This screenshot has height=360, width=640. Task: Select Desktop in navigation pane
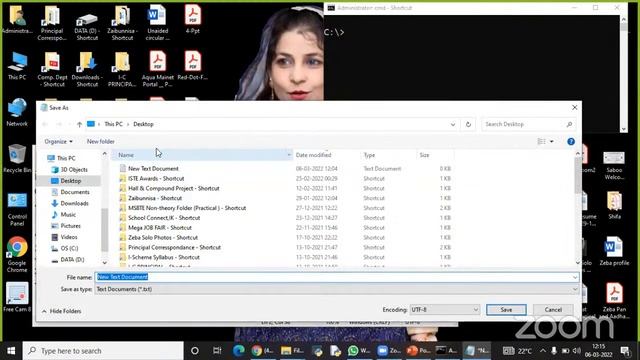tap(71, 181)
